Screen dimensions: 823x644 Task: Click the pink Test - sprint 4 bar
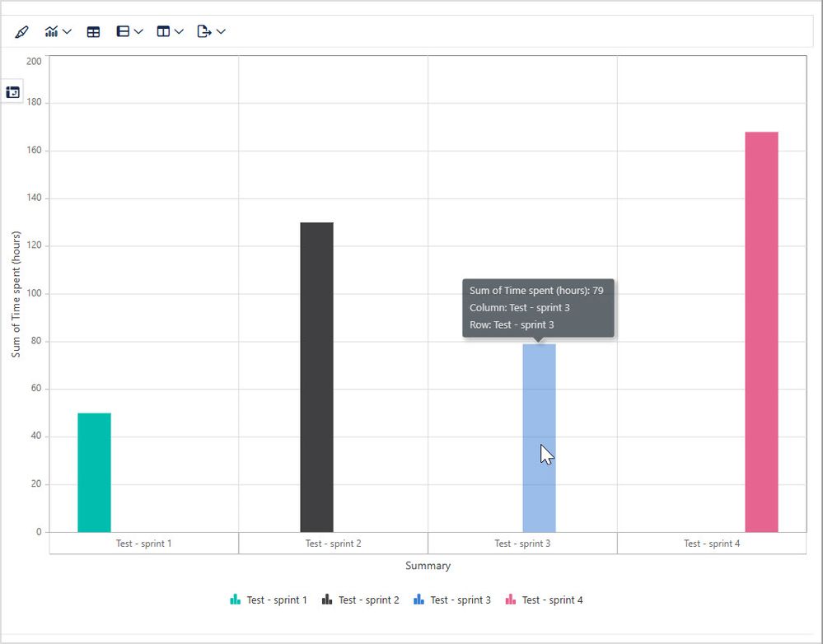click(x=761, y=332)
